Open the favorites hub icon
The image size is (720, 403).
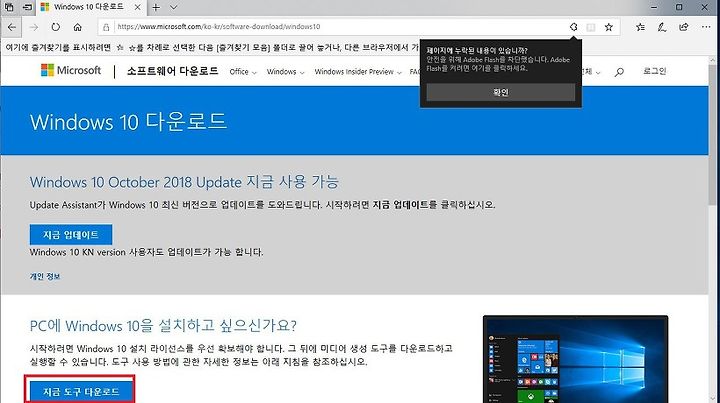(x=641, y=27)
